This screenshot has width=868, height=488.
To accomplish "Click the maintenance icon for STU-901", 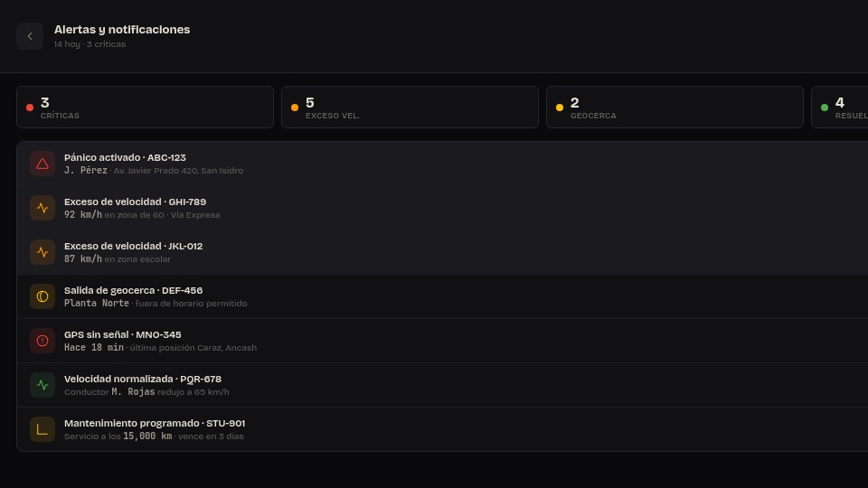I will pyautogui.click(x=42, y=429).
